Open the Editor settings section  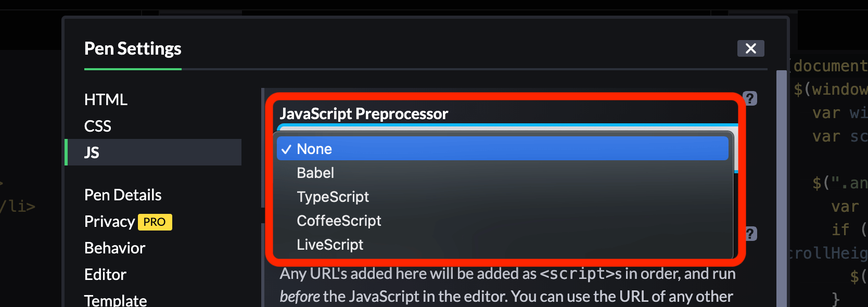tap(105, 274)
